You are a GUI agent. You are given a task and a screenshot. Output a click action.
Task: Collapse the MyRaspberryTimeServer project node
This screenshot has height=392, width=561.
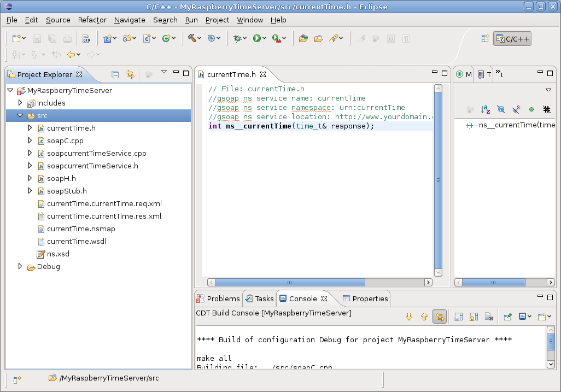pos(10,90)
